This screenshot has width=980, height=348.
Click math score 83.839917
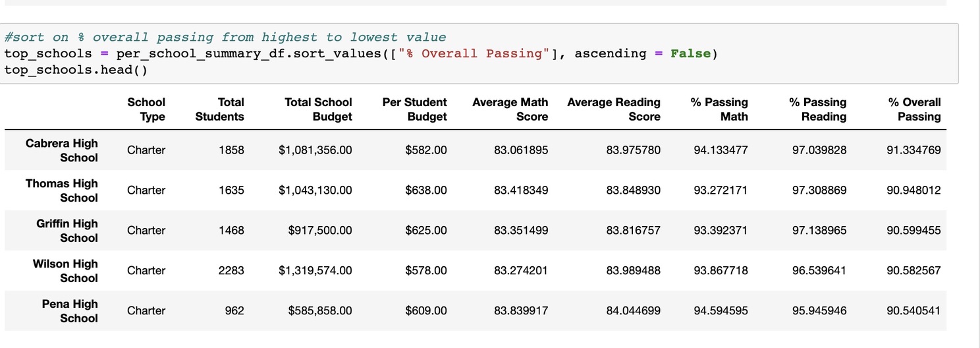(521, 311)
